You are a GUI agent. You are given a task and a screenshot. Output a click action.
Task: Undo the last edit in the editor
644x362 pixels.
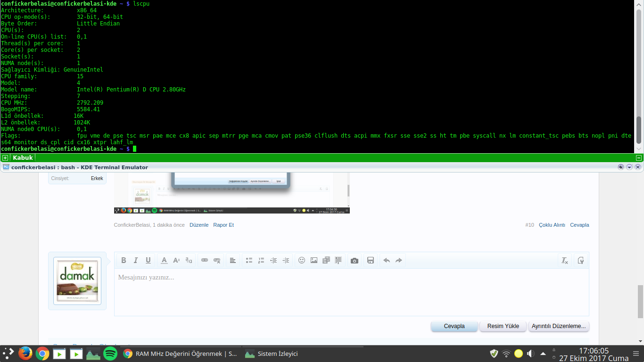(387, 260)
